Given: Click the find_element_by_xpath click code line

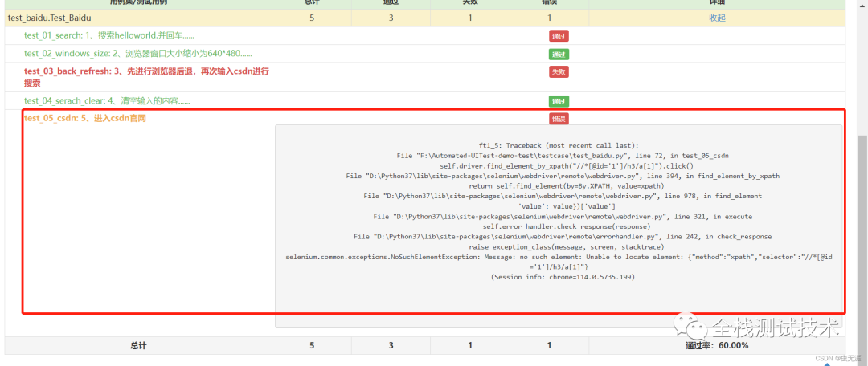Looking at the screenshot, I should [567, 166].
